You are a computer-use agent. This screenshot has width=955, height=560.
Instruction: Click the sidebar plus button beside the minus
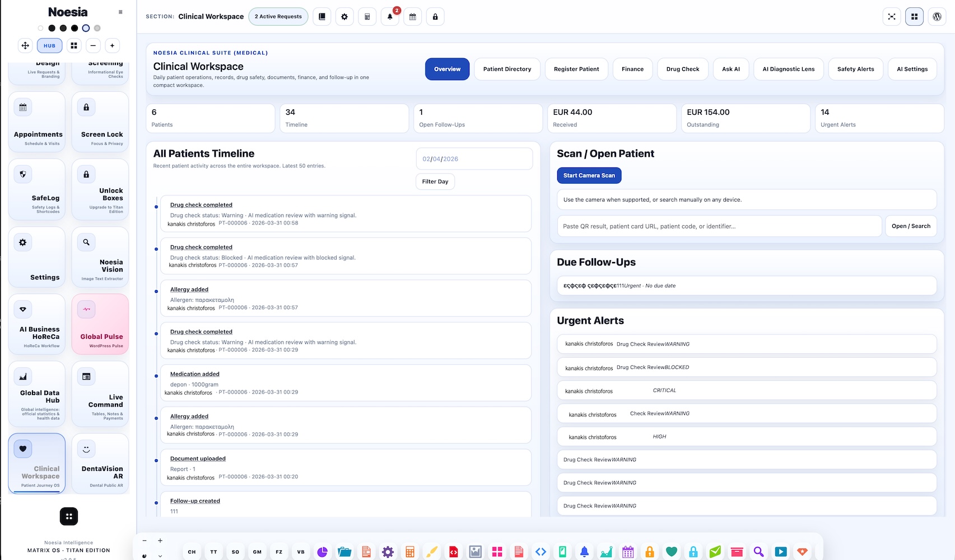click(112, 46)
